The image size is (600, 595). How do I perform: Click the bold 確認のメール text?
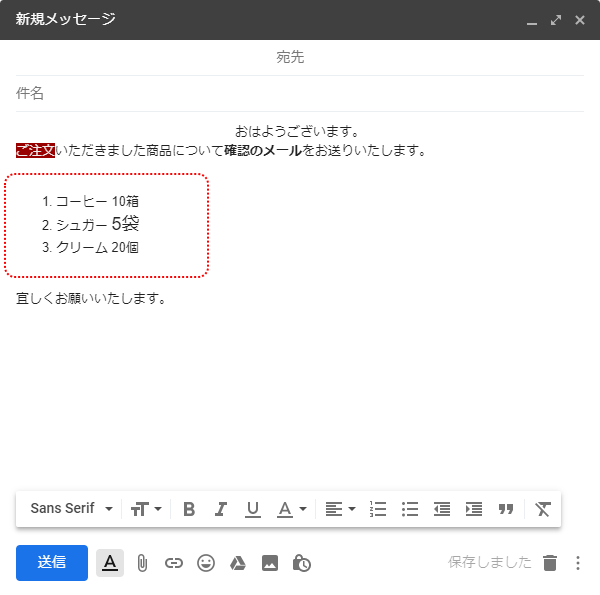click(263, 150)
